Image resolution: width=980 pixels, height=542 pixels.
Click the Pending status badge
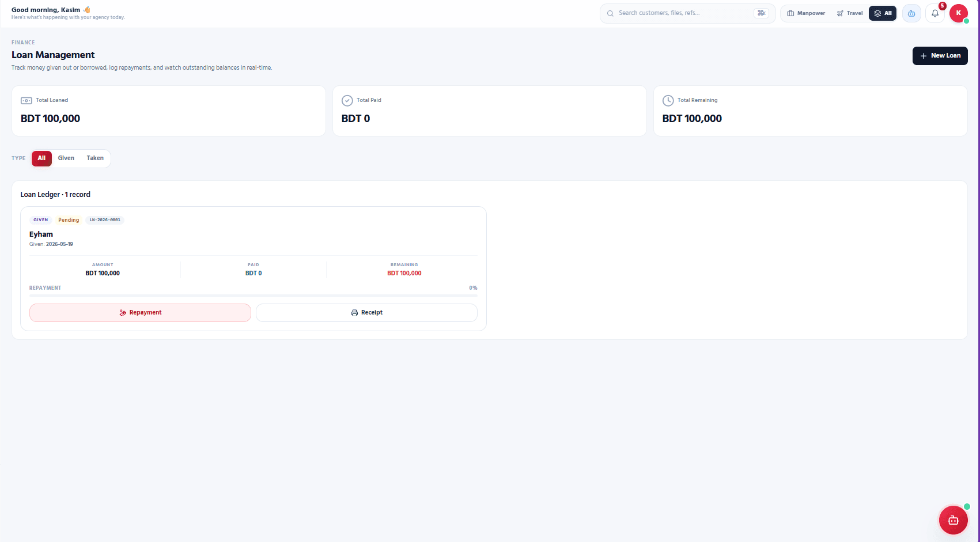coord(69,220)
